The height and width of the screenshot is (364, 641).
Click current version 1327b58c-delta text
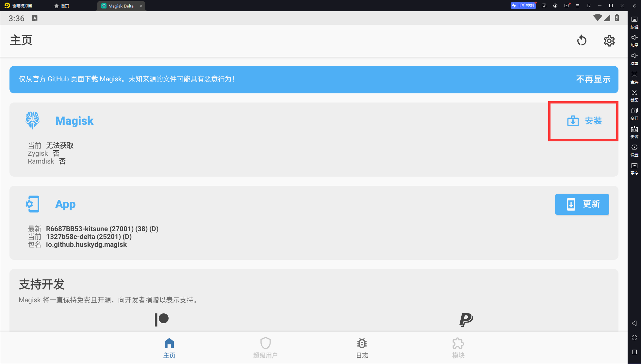pos(89,237)
